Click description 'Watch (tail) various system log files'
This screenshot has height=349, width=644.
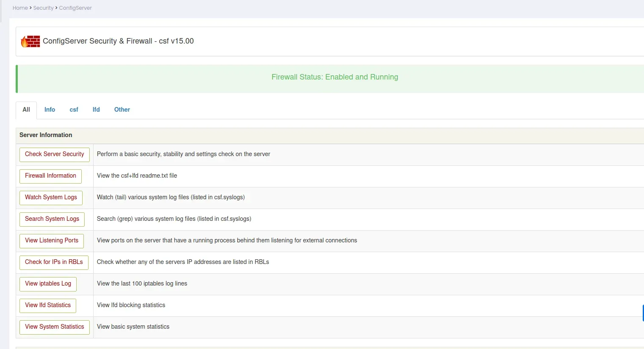pos(171,197)
